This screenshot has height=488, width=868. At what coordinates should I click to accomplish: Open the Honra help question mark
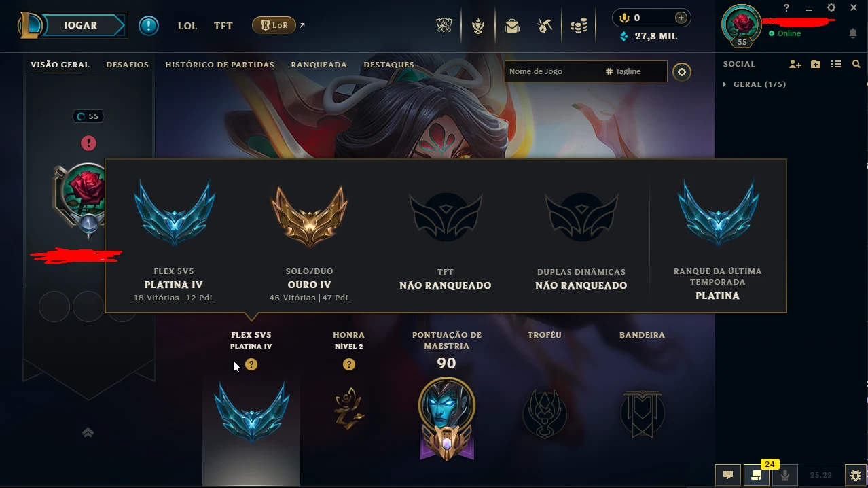[349, 364]
